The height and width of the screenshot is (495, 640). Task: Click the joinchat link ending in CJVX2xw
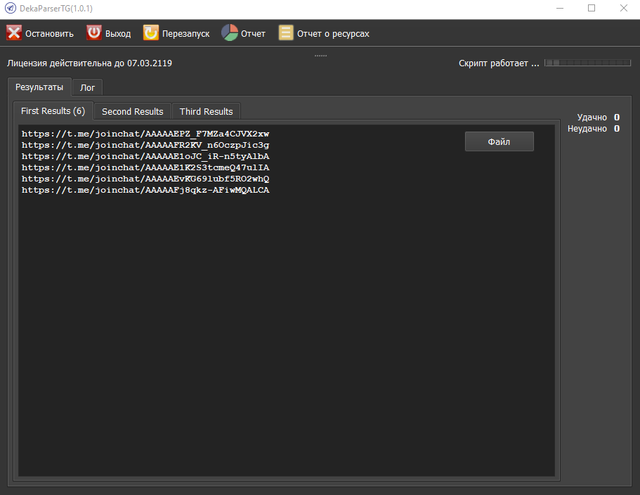click(145, 133)
